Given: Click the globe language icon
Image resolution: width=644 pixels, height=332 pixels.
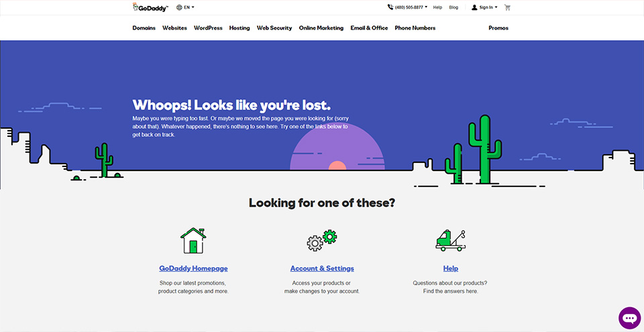Looking at the screenshot, I should pyautogui.click(x=179, y=7).
